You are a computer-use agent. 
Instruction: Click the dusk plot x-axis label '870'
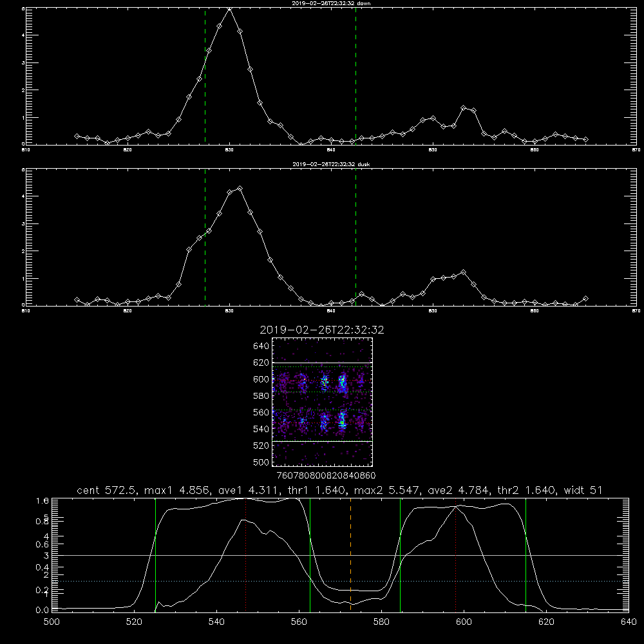tap(636, 311)
